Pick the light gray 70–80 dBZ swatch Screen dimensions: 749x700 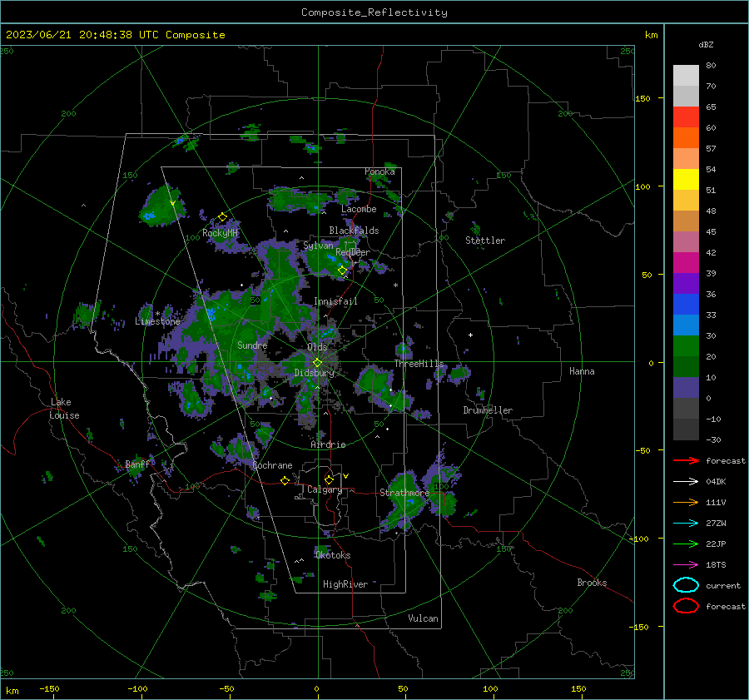pyautogui.click(x=686, y=76)
